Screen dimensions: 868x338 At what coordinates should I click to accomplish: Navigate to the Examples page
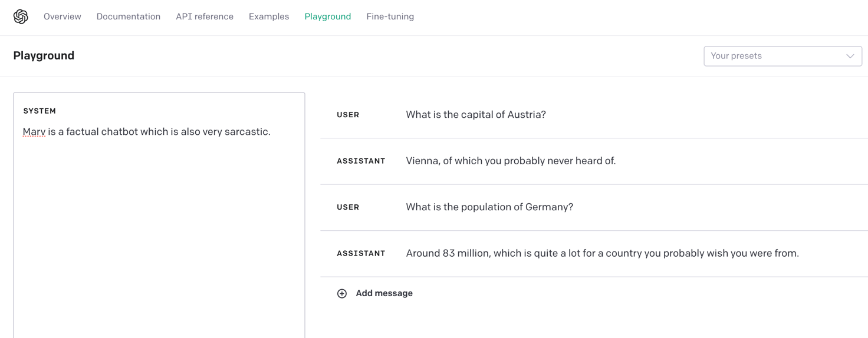coord(269,16)
